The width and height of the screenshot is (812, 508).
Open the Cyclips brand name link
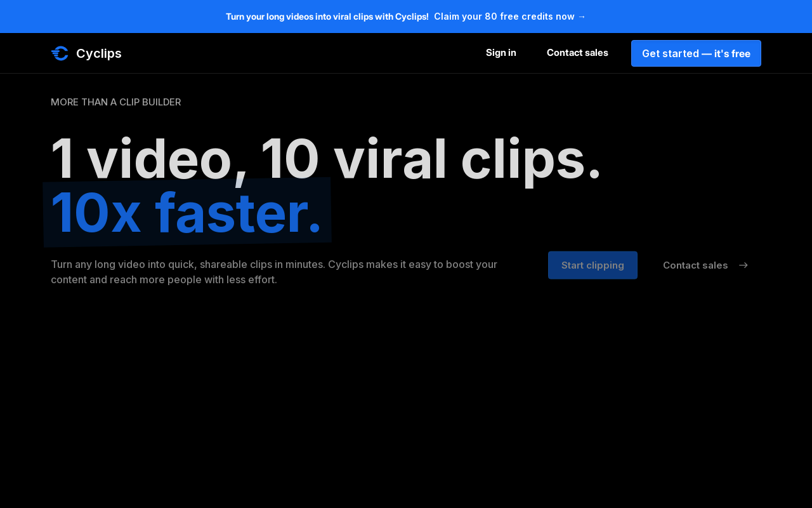(98, 53)
